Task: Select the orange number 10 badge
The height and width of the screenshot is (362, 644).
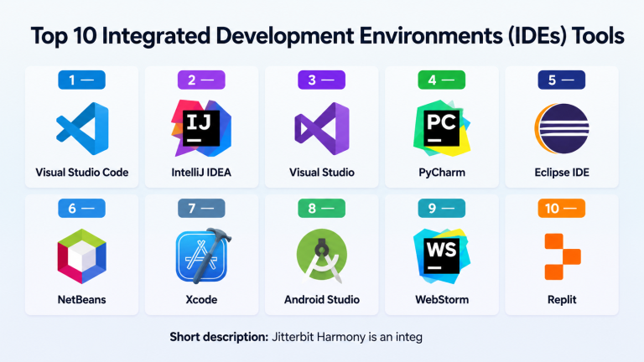Action: coord(562,208)
